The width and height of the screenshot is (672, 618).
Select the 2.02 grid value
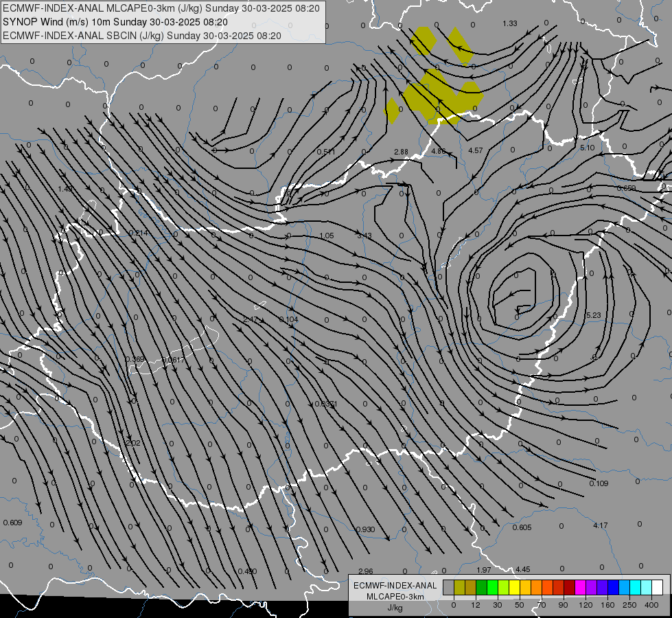pos(133,443)
